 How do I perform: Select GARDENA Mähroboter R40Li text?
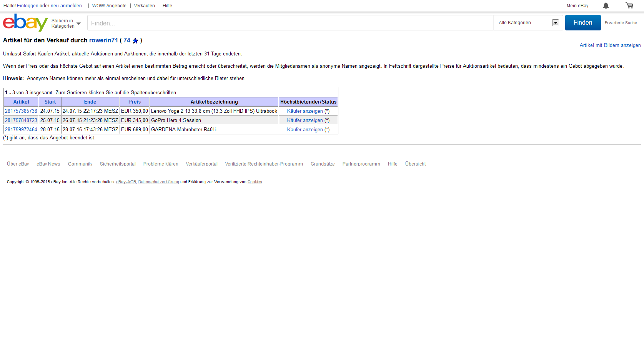click(x=184, y=129)
